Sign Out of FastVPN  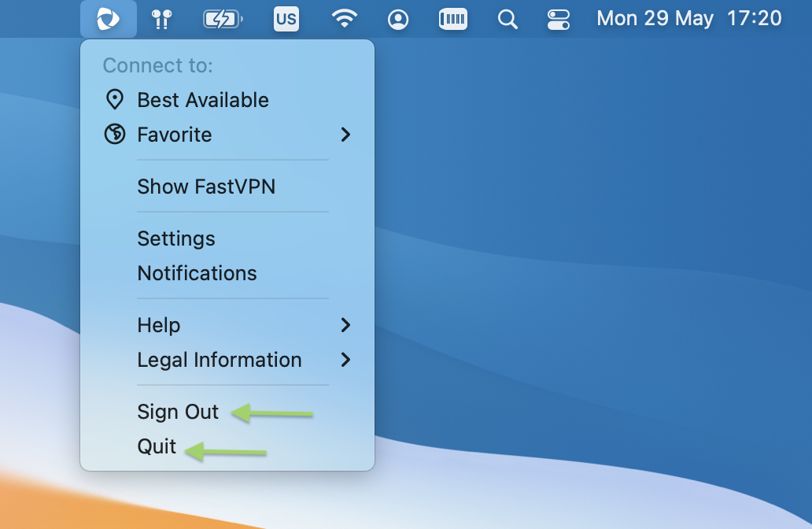(178, 412)
